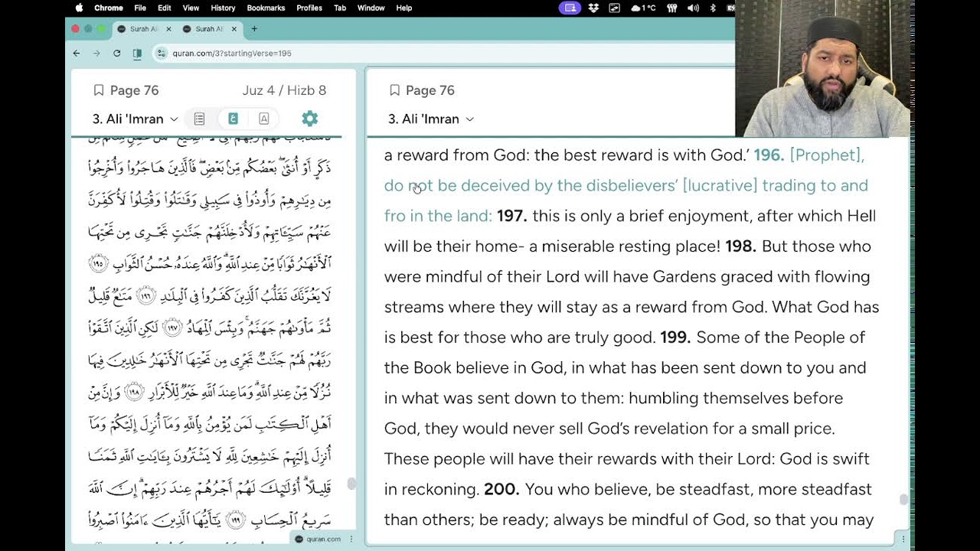Open site information icon in address bar
Image resolution: width=980 pixels, height=551 pixels.
161,54
